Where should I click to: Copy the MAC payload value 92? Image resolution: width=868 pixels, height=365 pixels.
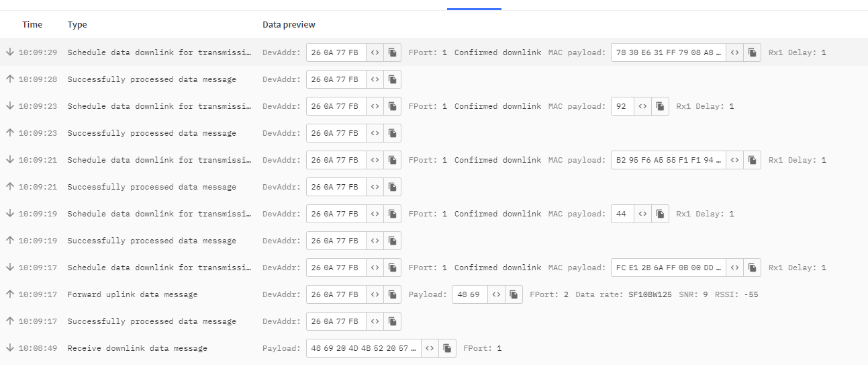[x=661, y=106]
